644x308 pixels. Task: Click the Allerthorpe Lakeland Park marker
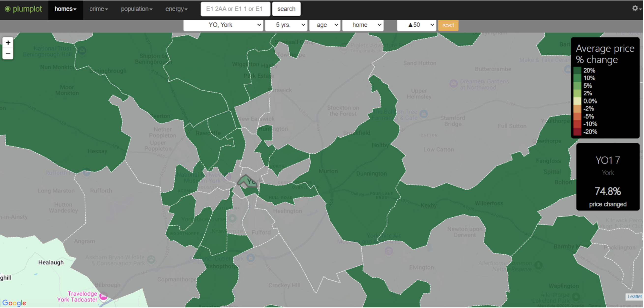576,297
